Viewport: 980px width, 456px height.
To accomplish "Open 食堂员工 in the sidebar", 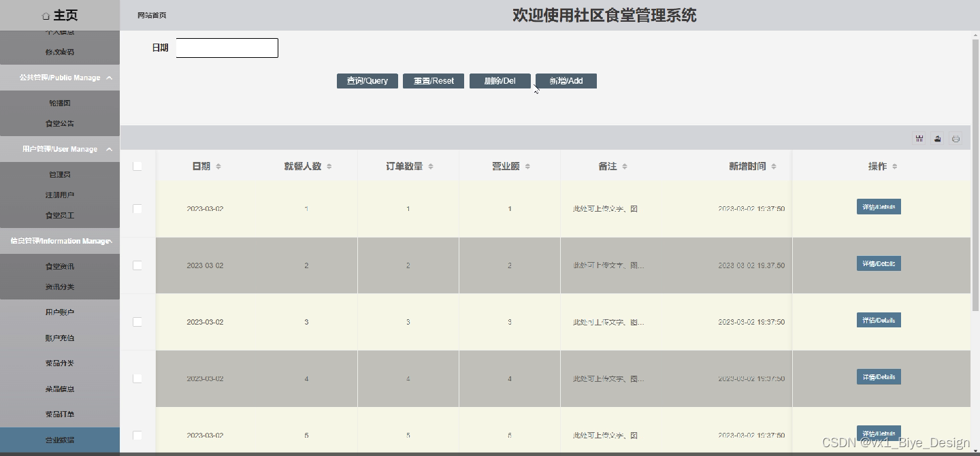I will point(60,216).
